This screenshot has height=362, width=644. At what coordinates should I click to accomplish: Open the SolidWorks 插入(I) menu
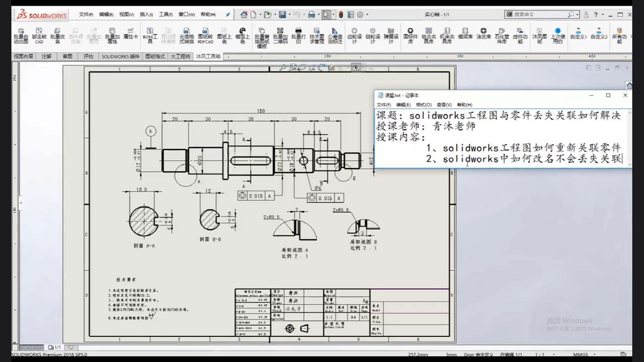tap(146, 14)
